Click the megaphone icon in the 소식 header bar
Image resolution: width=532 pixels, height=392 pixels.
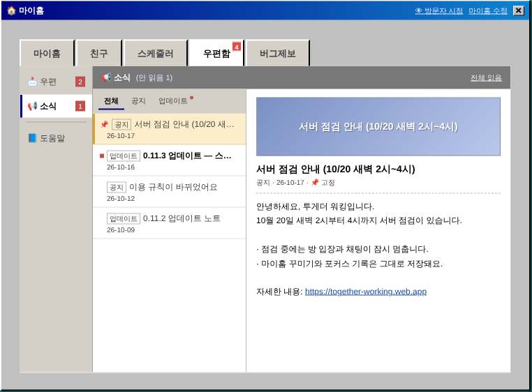coord(106,77)
